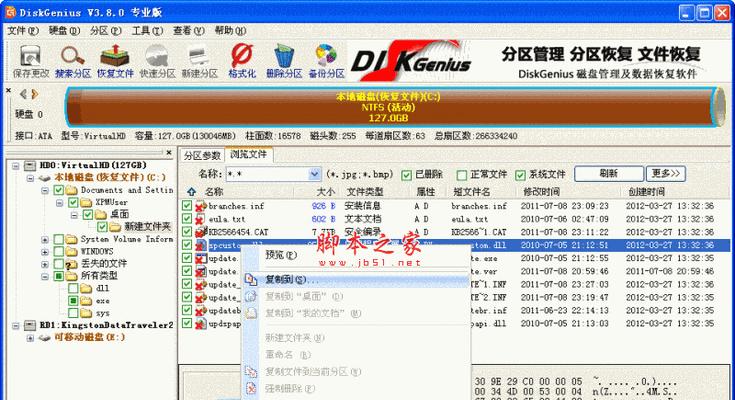This screenshot has width=735, height=400.
Task: Switch to the Browse Files (浏览文件) tab
Action: click(x=248, y=154)
